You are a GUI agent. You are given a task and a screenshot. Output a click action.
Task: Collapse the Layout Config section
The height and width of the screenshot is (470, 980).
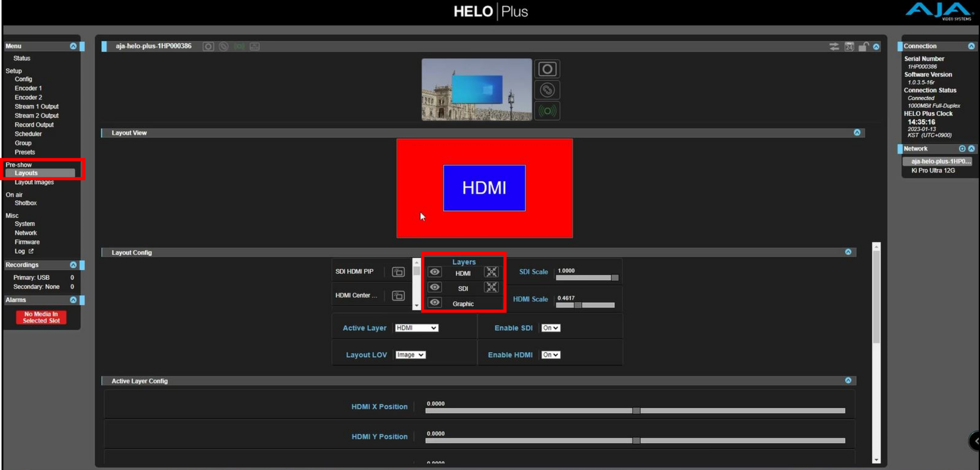[x=848, y=252]
